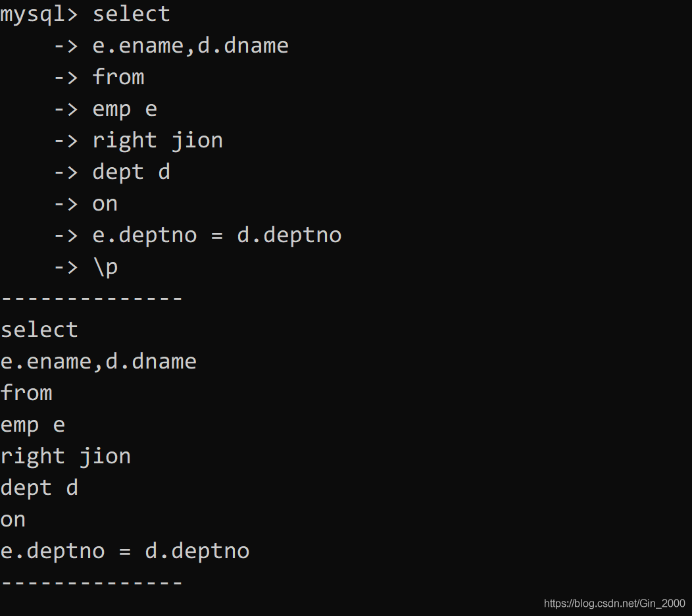This screenshot has width=692, height=616.
Task: Click the 'from' keyword in the printed output
Action: tap(26, 392)
